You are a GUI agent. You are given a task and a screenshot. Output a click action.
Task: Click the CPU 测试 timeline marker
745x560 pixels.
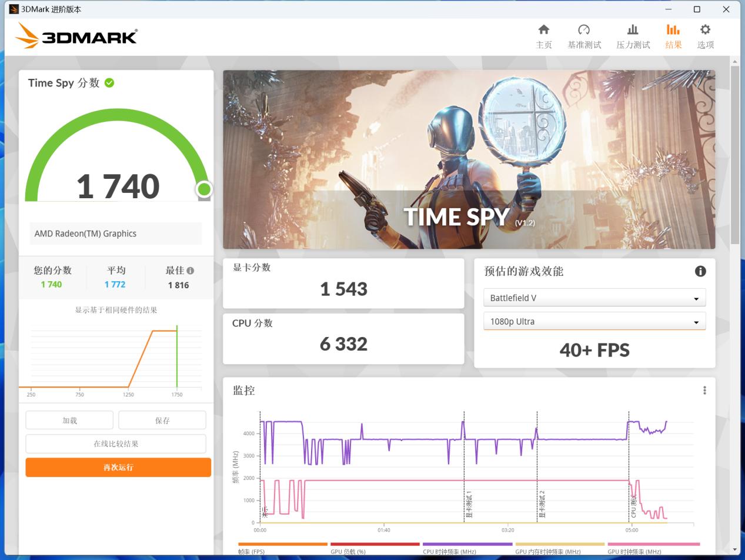coord(633,506)
